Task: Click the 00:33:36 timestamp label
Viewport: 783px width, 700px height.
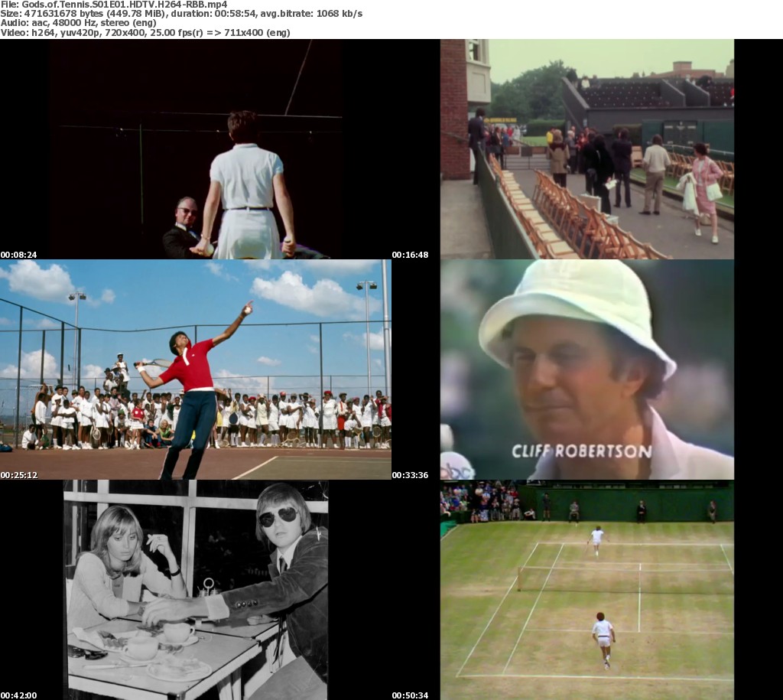Action: tap(411, 475)
